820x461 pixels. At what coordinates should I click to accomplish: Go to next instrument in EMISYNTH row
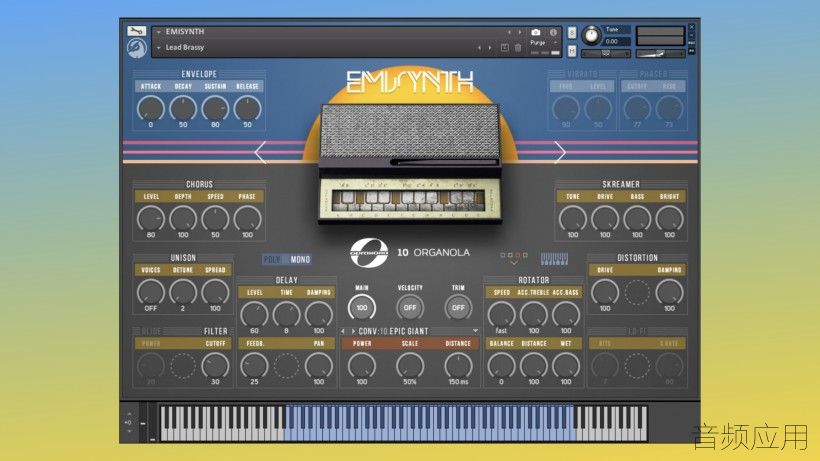(x=519, y=32)
